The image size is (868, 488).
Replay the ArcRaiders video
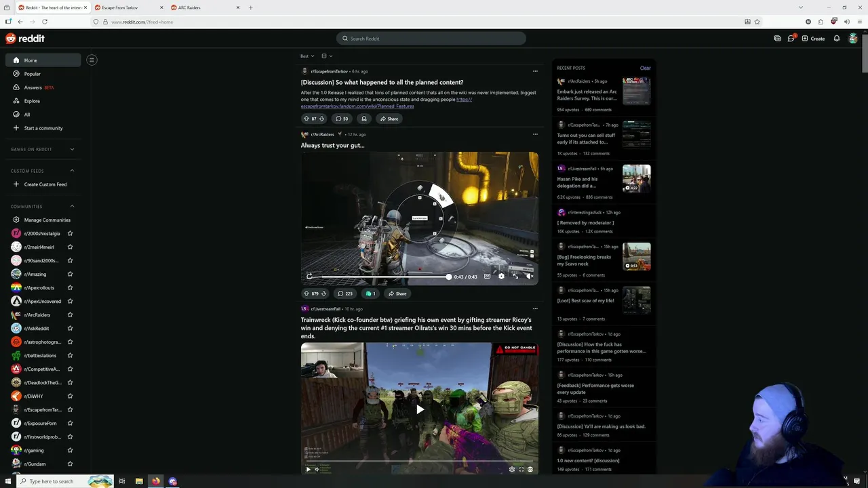(309, 277)
